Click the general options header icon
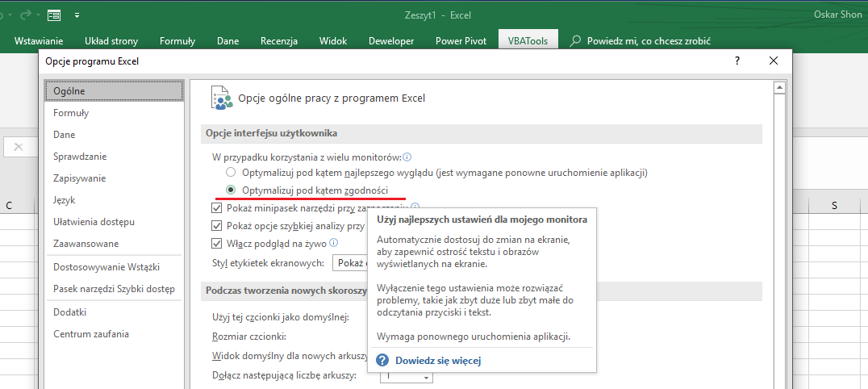 coord(221,98)
